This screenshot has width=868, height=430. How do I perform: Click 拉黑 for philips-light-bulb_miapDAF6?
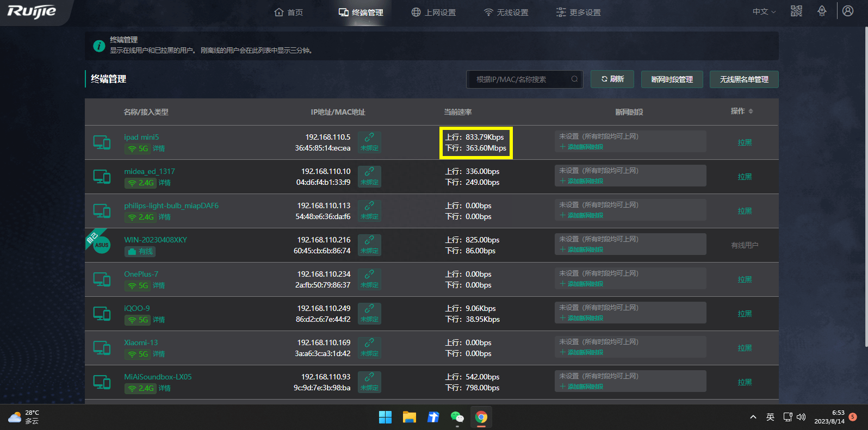pos(745,211)
